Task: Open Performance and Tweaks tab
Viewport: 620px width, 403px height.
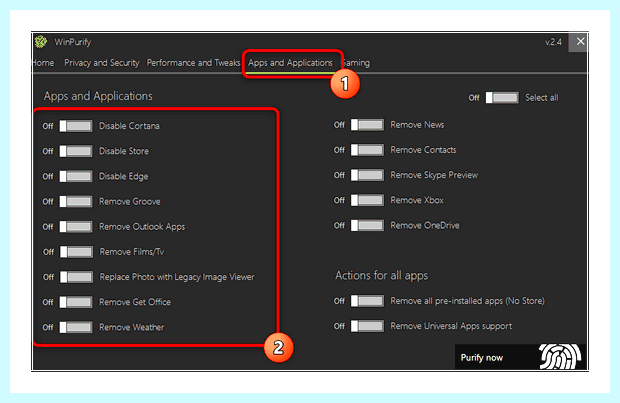Action: pos(193,63)
